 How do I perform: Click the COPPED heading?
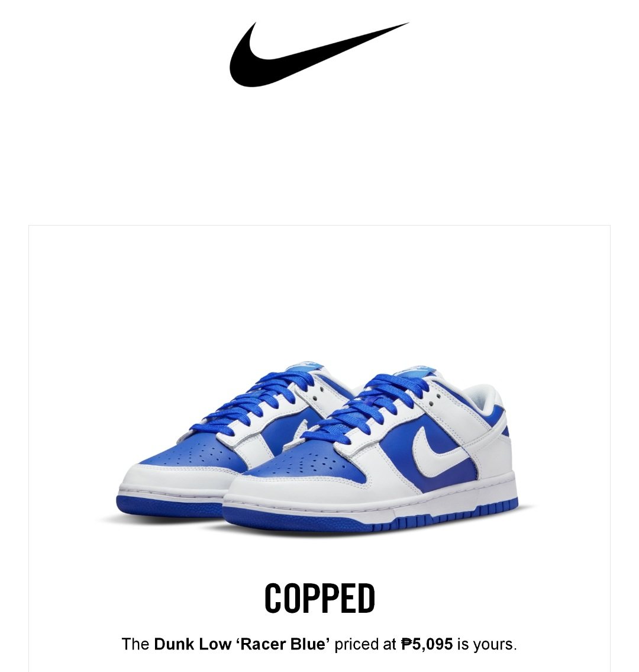tap(319, 598)
